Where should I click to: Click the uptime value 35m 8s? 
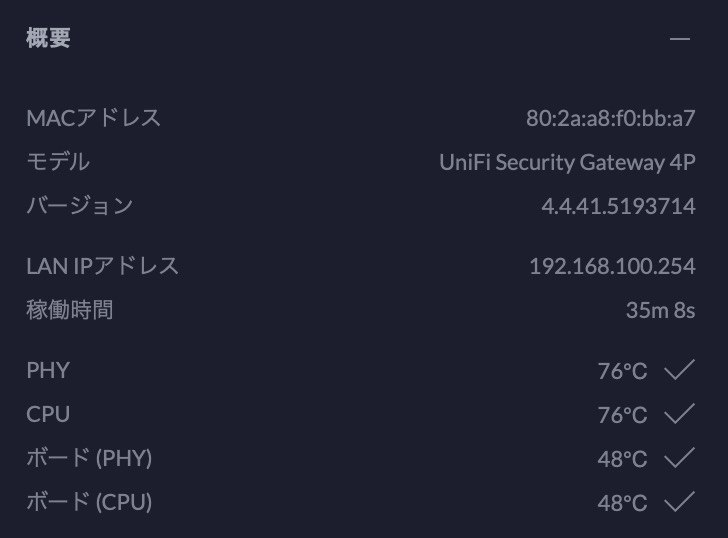(660, 310)
